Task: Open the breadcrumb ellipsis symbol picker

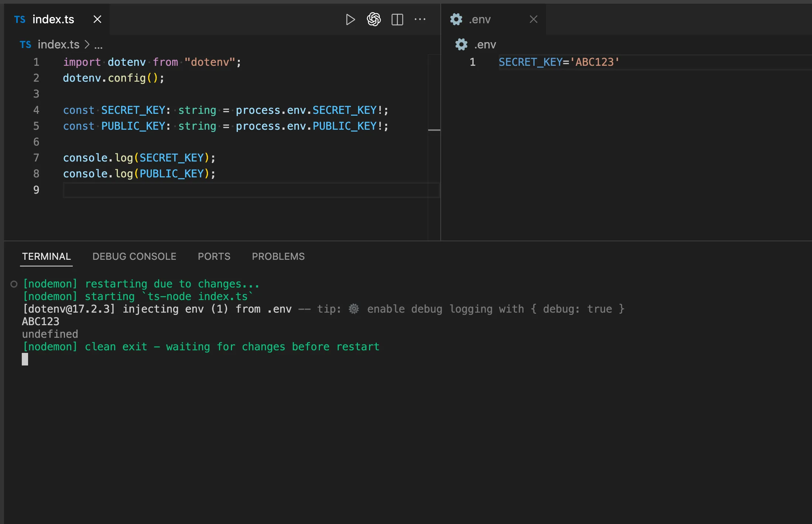Action: pos(98,45)
